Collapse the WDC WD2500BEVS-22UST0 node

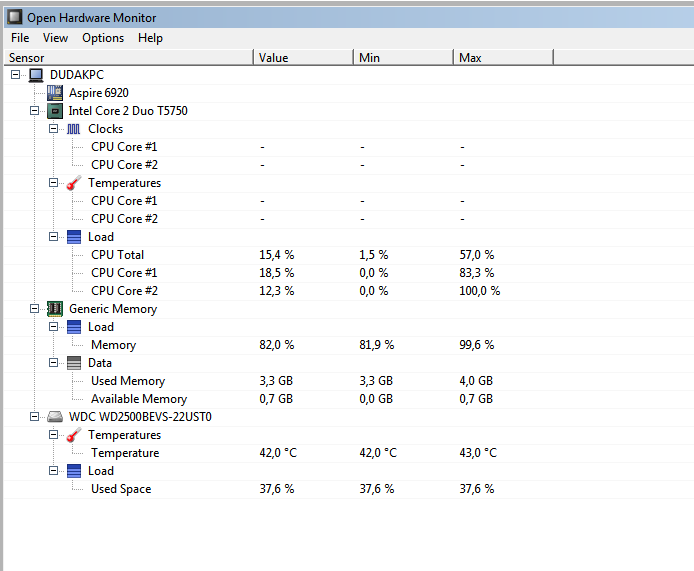[35, 417]
